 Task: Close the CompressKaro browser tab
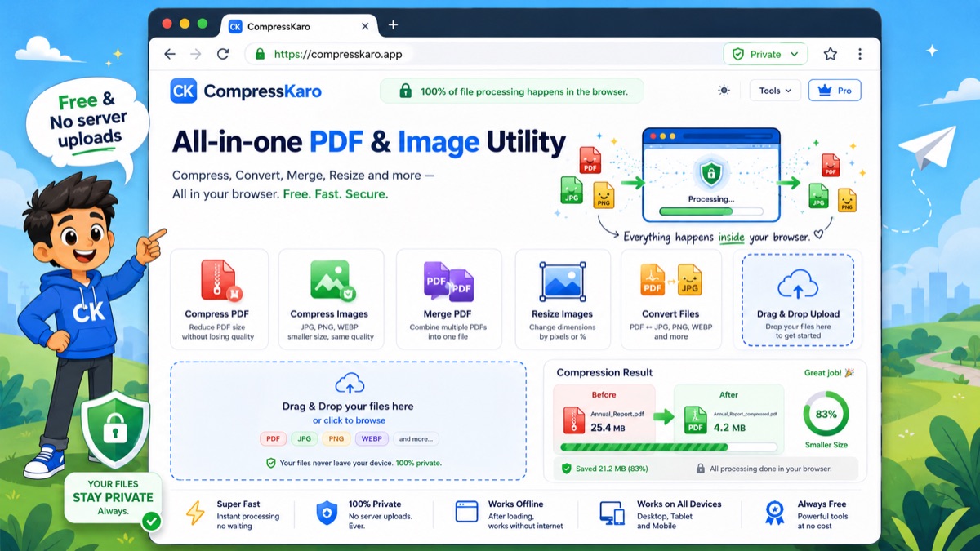click(x=365, y=26)
